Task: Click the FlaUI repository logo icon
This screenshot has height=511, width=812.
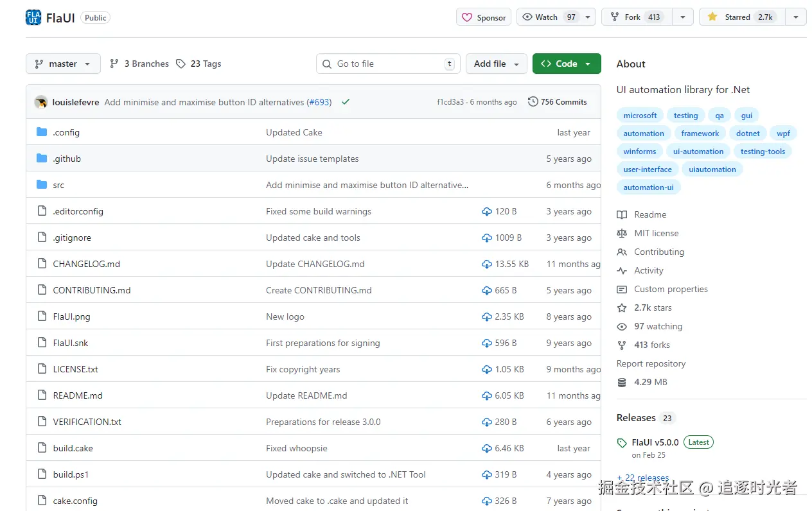Action: pyautogui.click(x=33, y=17)
